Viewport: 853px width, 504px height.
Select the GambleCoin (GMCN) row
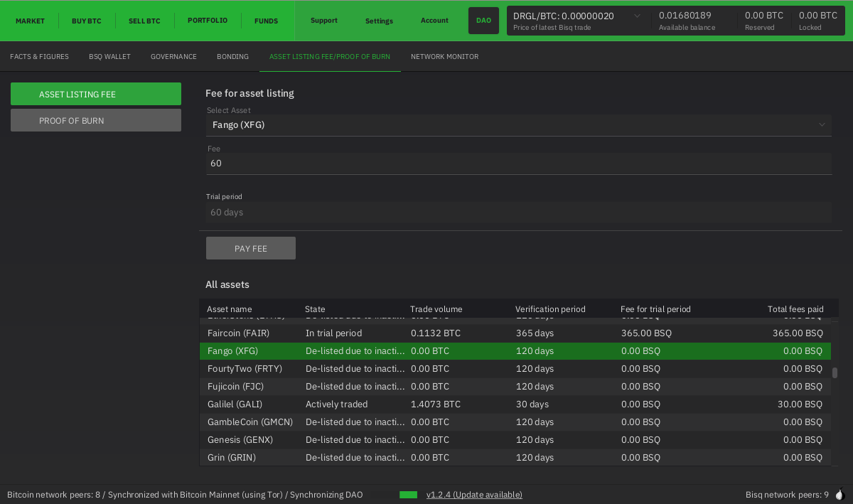pos(515,422)
